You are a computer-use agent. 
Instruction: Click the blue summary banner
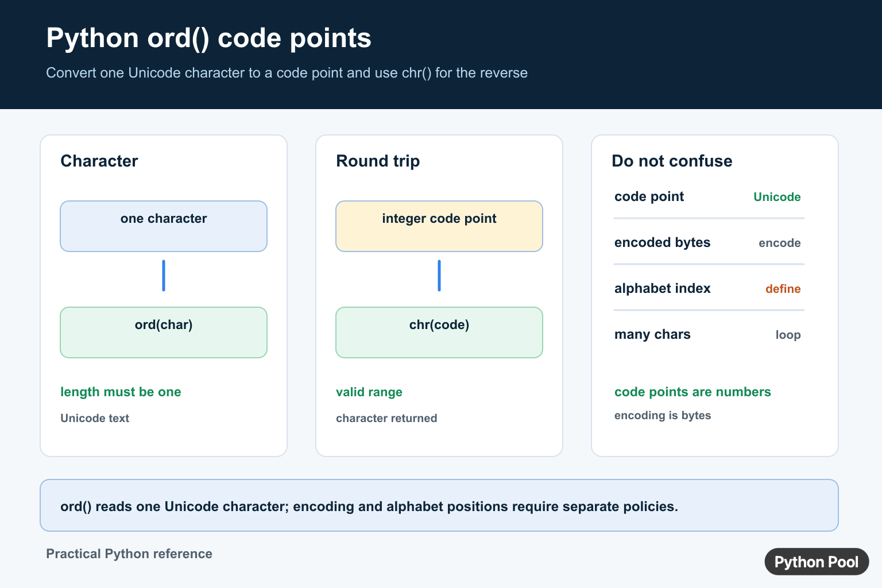439,505
